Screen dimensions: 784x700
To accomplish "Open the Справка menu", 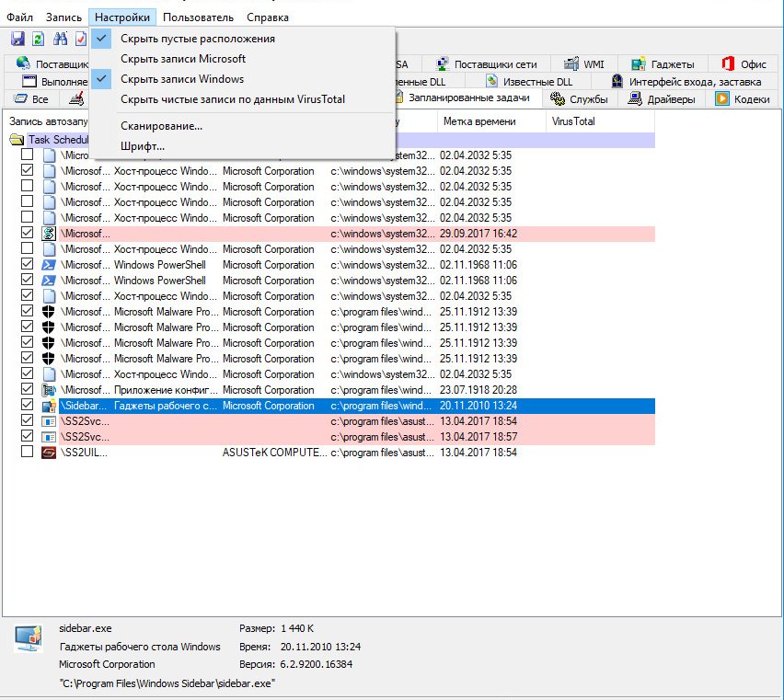I will click(x=268, y=17).
